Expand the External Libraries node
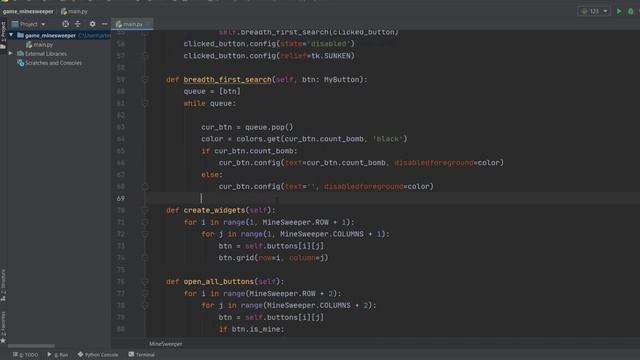640x360 pixels. pyautogui.click(x=11, y=53)
